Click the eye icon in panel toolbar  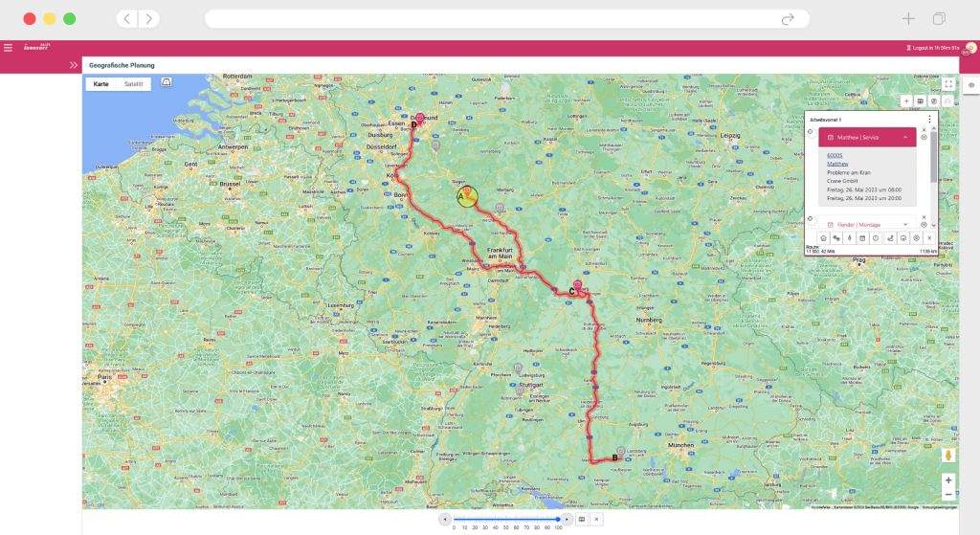[916, 238]
